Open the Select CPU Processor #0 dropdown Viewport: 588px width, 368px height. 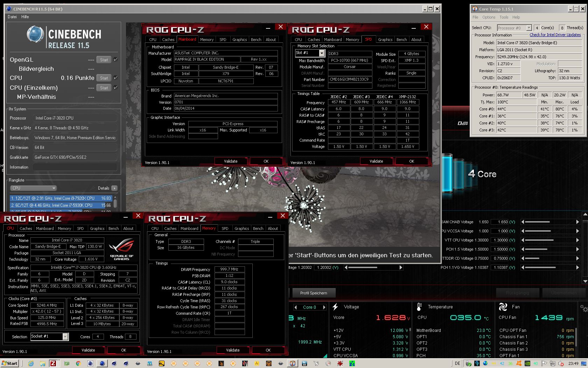coord(529,28)
